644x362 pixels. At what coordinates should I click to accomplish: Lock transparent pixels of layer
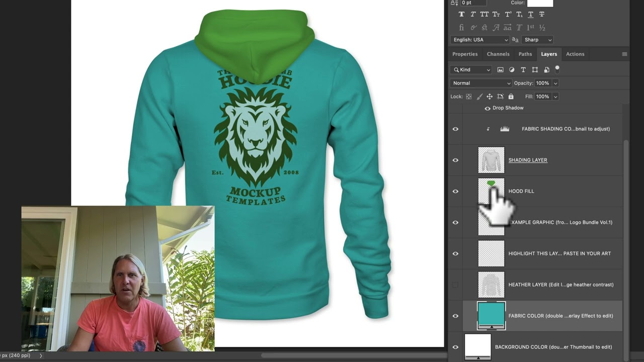coord(469,97)
